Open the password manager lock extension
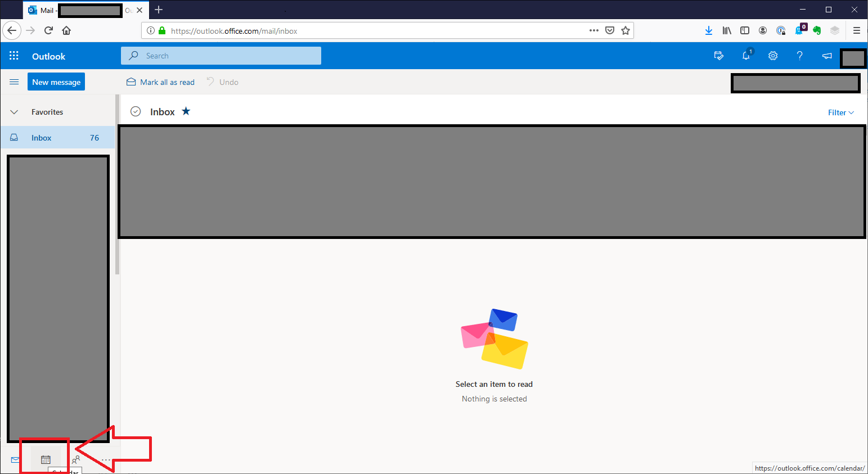This screenshot has height=474, width=868. 781,30
